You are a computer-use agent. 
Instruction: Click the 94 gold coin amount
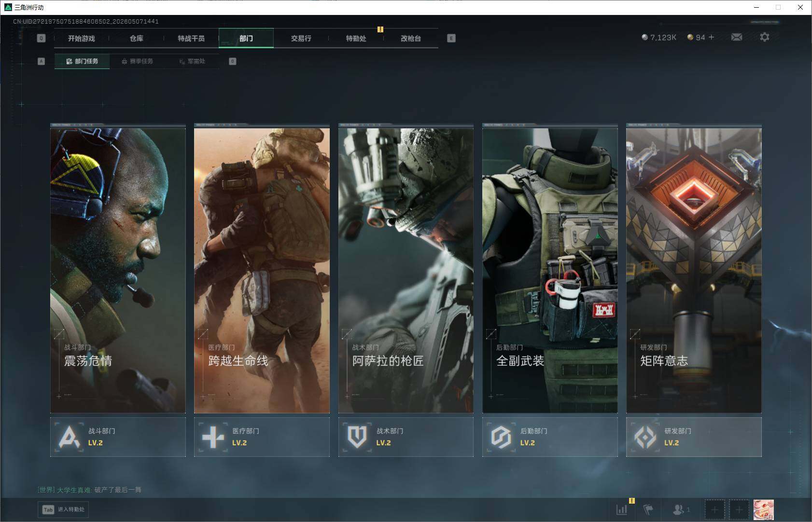click(700, 37)
